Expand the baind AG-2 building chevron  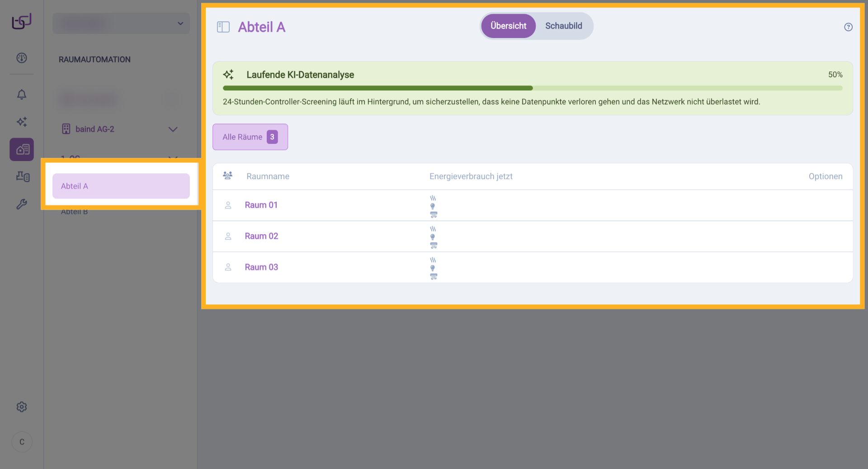coord(173,129)
